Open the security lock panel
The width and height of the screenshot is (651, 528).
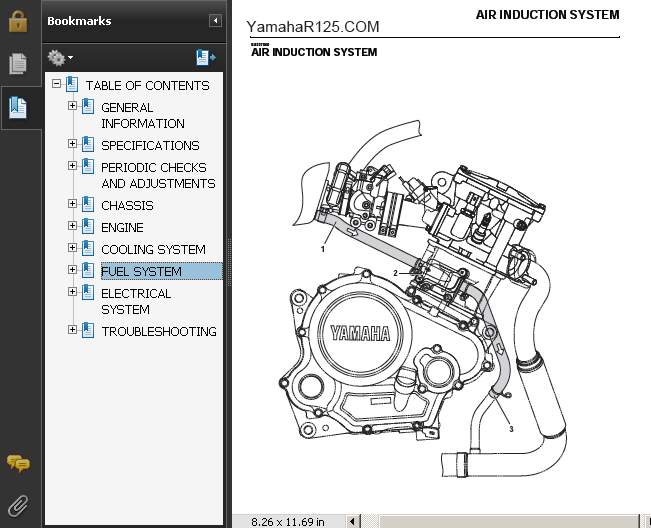18,21
